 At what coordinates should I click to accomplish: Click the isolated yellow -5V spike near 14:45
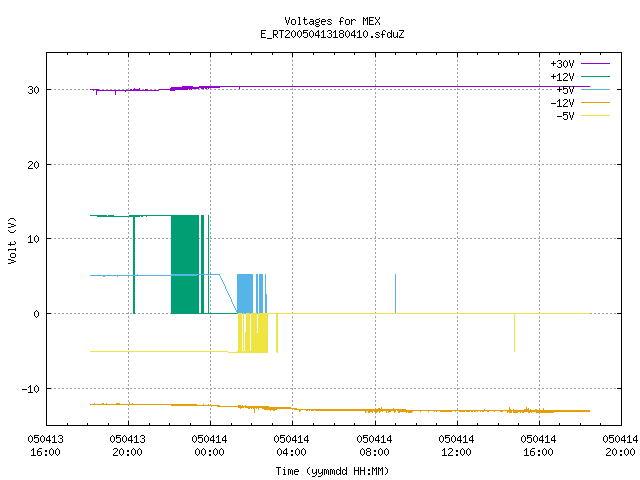(x=514, y=333)
